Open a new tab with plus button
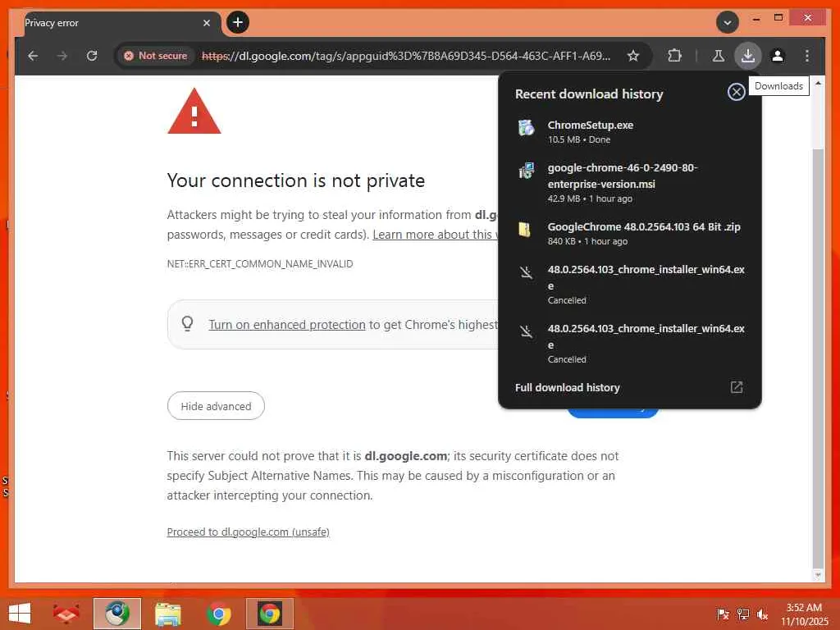The height and width of the screenshot is (630, 840). (238, 22)
